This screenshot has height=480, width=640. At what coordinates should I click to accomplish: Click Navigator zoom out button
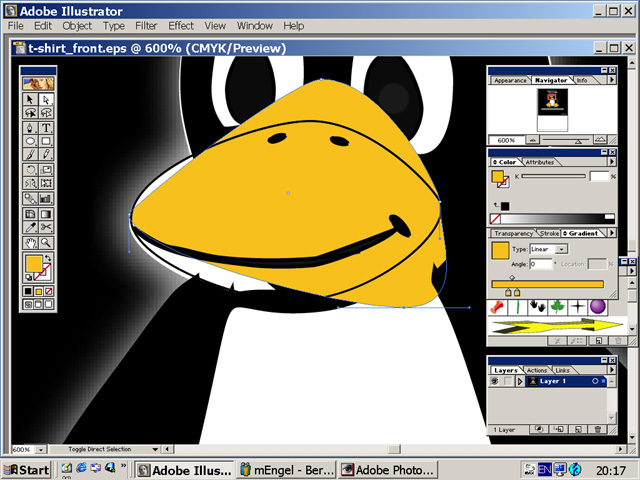click(532, 140)
